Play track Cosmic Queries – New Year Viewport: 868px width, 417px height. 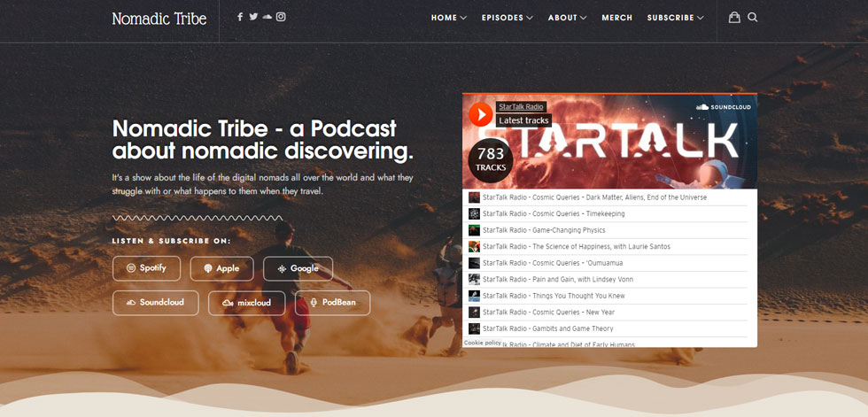[x=548, y=312]
